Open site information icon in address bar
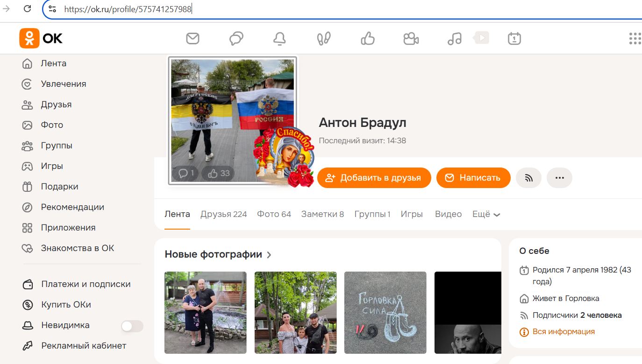Viewport: 642px width, 364px height. pyautogui.click(x=52, y=9)
